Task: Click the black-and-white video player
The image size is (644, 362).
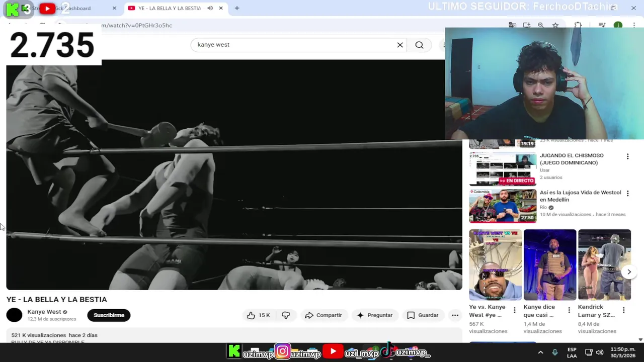Action: (x=234, y=174)
